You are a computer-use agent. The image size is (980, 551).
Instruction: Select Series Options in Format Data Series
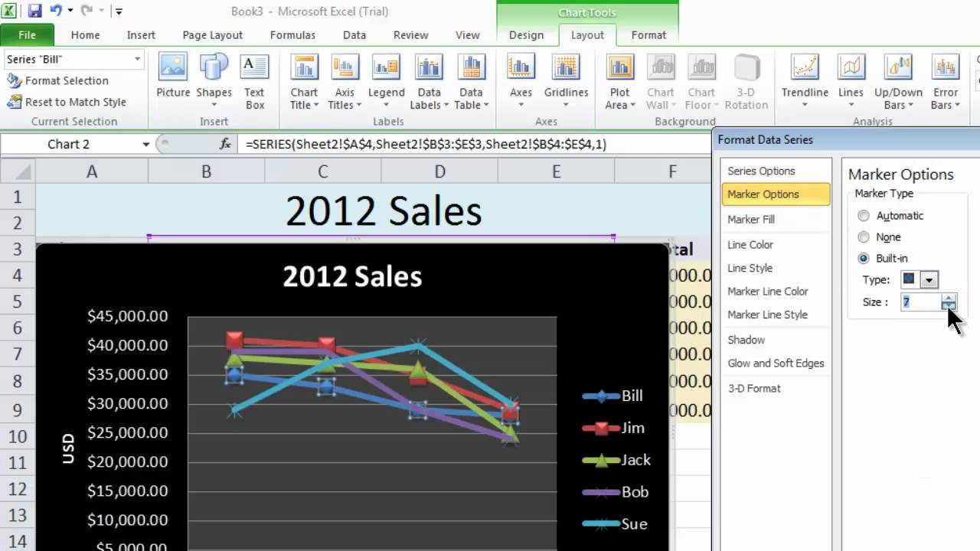click(776, 171)
